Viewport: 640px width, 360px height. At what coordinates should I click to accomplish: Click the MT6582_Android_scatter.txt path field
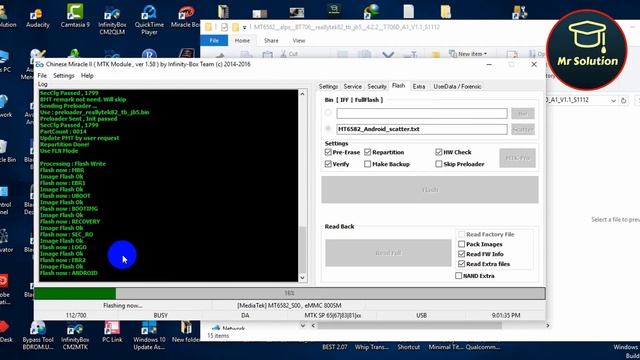coord(422,129)
